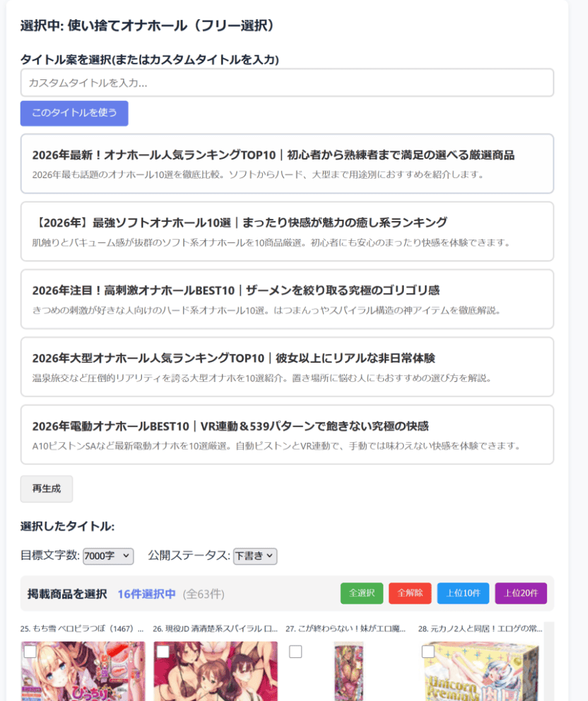Enable the checkbox for product item 28
The height and width of the screenshot is (701, 588).
point(429,652)
